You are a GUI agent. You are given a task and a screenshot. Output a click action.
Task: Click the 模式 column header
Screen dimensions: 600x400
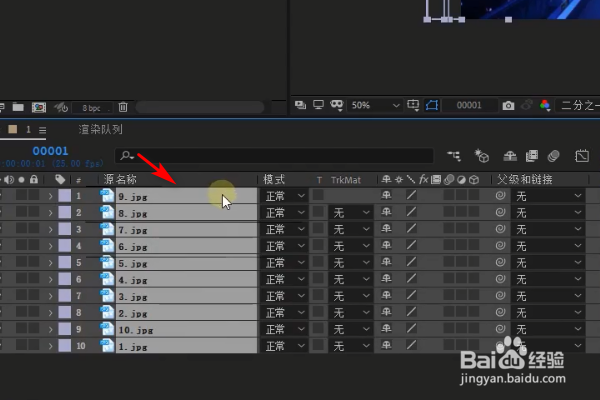[274, 179]
